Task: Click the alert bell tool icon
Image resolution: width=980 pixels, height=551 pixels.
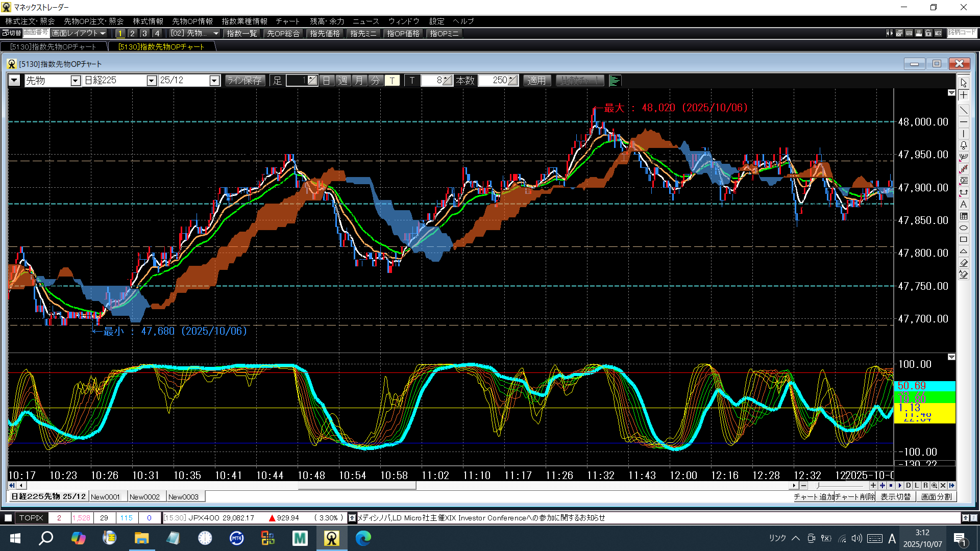Action: (963, 145)
